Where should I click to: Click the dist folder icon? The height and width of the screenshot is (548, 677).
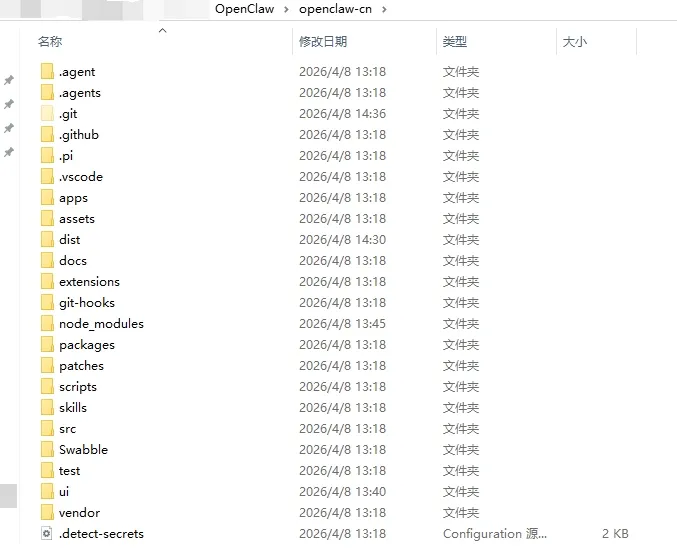click(47, 240)
